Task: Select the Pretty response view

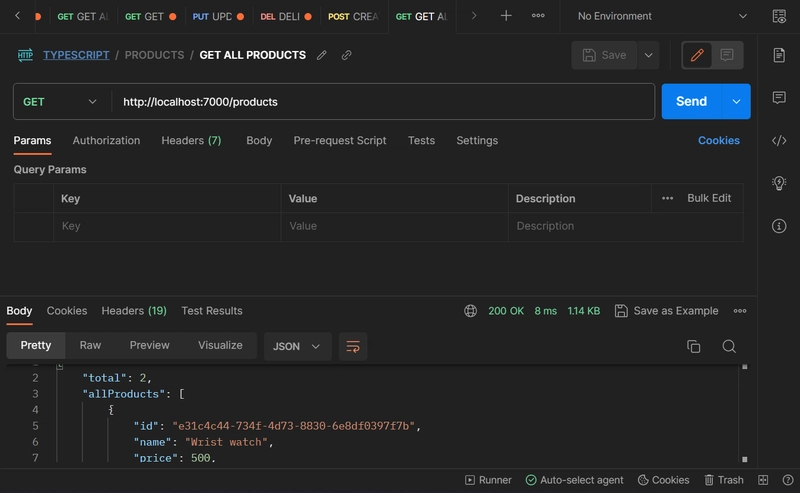Action: coord(36,346)
